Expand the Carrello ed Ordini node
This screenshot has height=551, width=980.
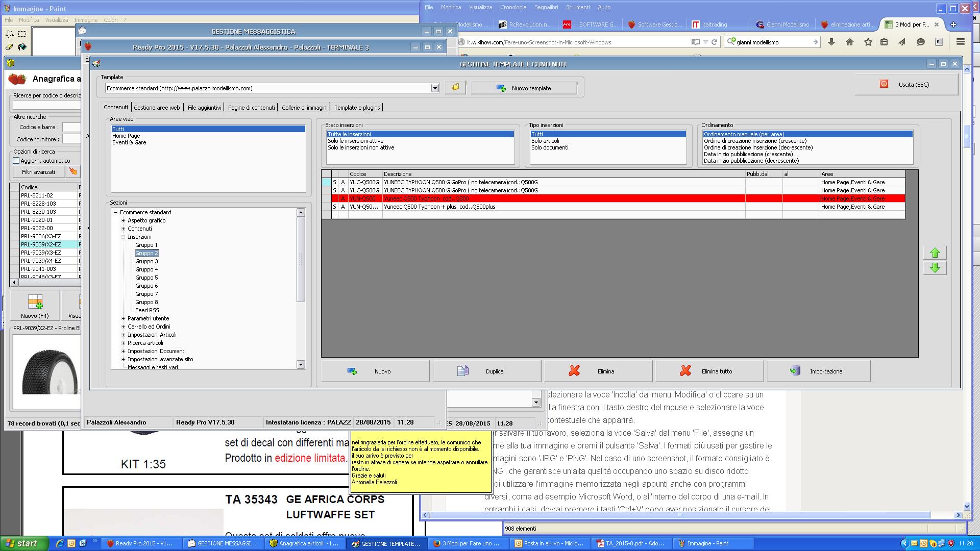[x=123, y=327]
